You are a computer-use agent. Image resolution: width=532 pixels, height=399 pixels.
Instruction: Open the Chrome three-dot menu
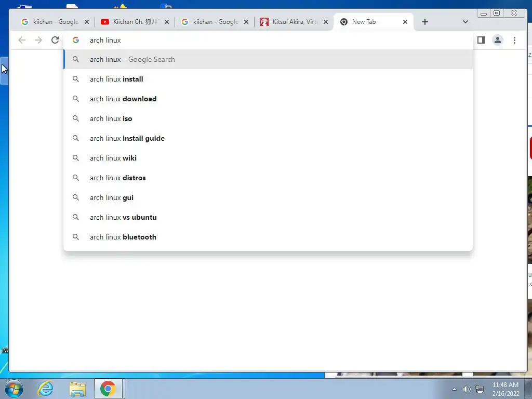point(514,40)
